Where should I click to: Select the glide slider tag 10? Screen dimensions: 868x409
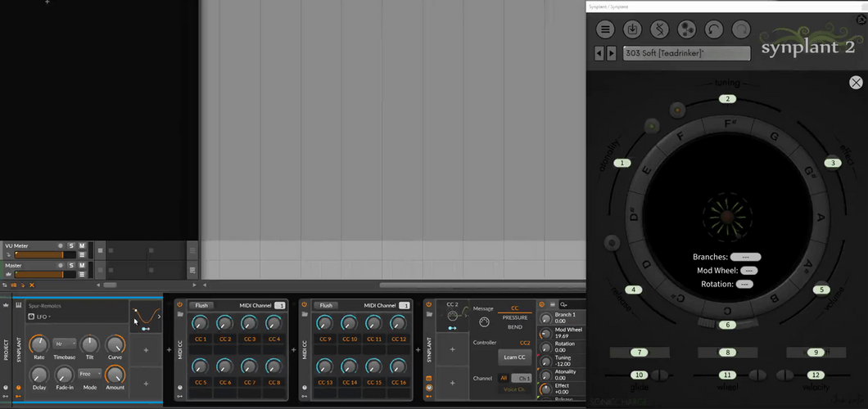(639, 375)
